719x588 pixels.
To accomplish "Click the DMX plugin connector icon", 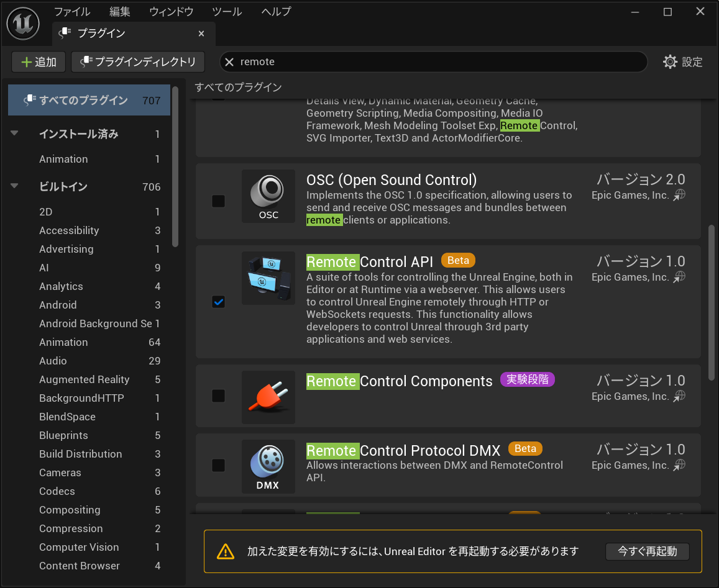I will [x=268, y=466].
